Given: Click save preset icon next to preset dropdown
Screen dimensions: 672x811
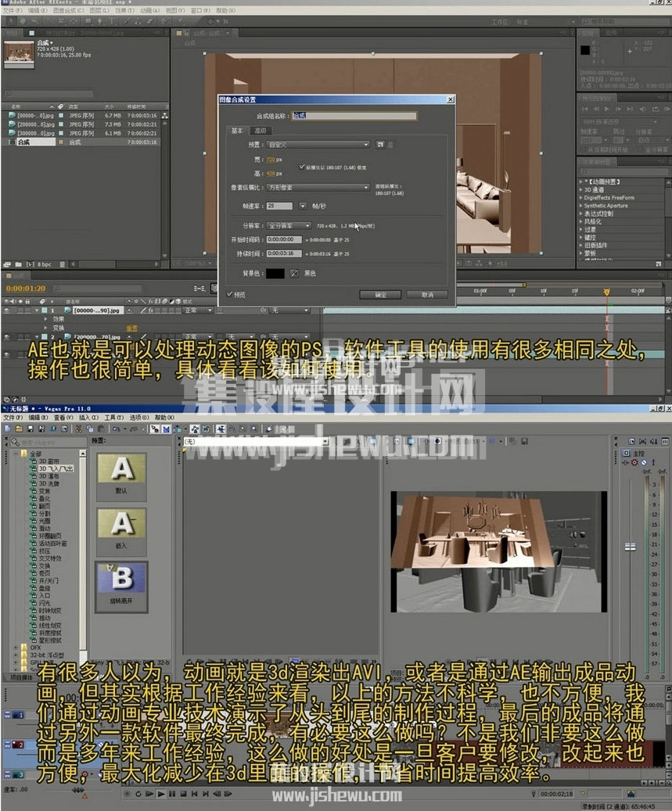Looking at the screenshot, I should pyautogui.click(x=380, y=145).
